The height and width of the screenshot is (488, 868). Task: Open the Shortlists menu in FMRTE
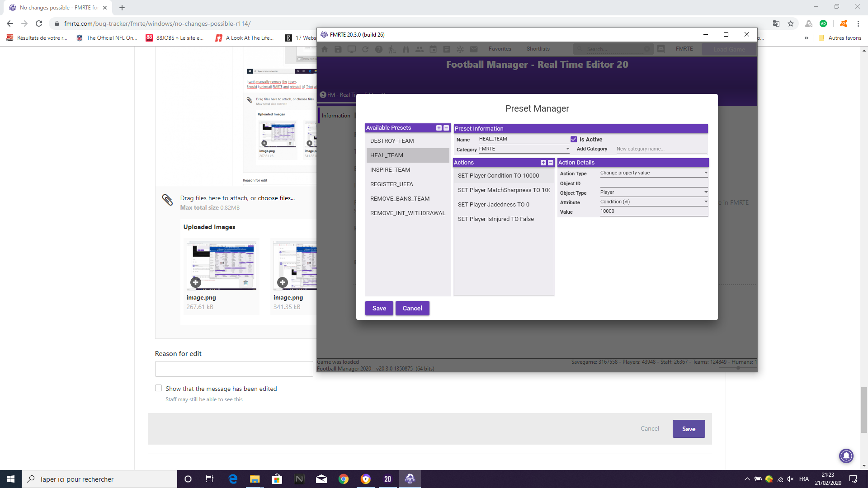tap(538, 49)
